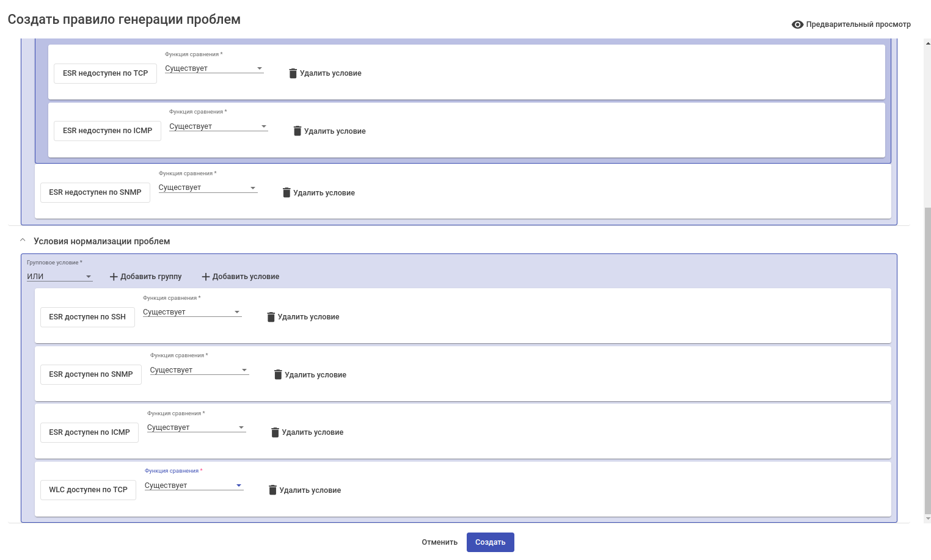Image resolution: width=931 pixels, height=560 pixels.
Task: Delete the WLC доступен по TCP condition
Action: (273, 490)
